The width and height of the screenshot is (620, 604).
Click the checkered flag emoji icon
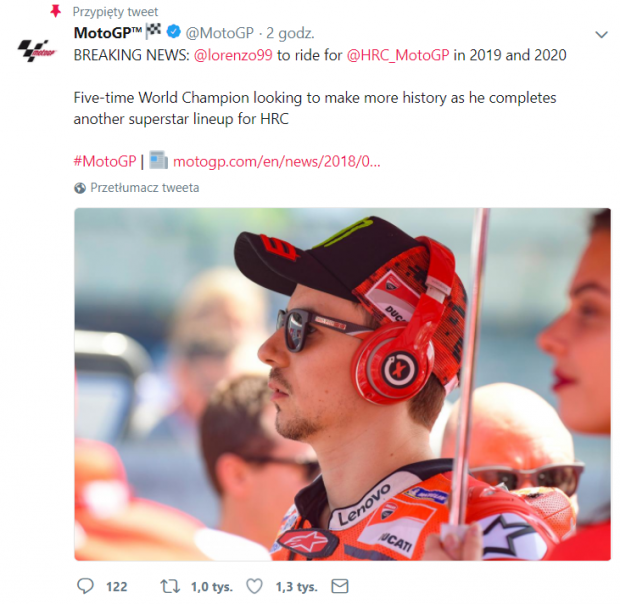click(x=153, y=31)
